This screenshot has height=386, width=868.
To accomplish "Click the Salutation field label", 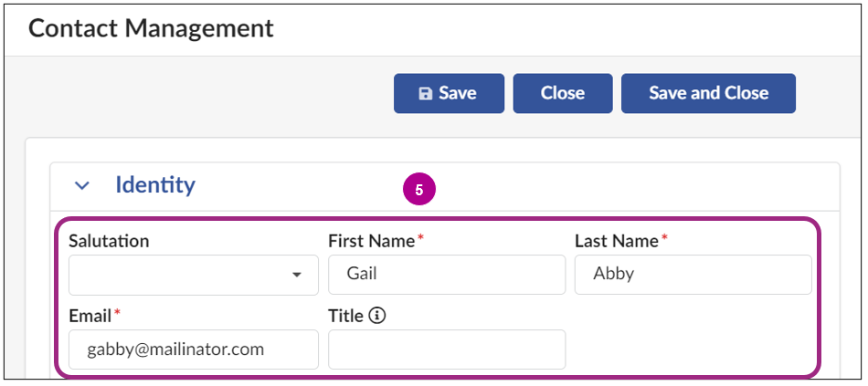I will coord(109,241).
